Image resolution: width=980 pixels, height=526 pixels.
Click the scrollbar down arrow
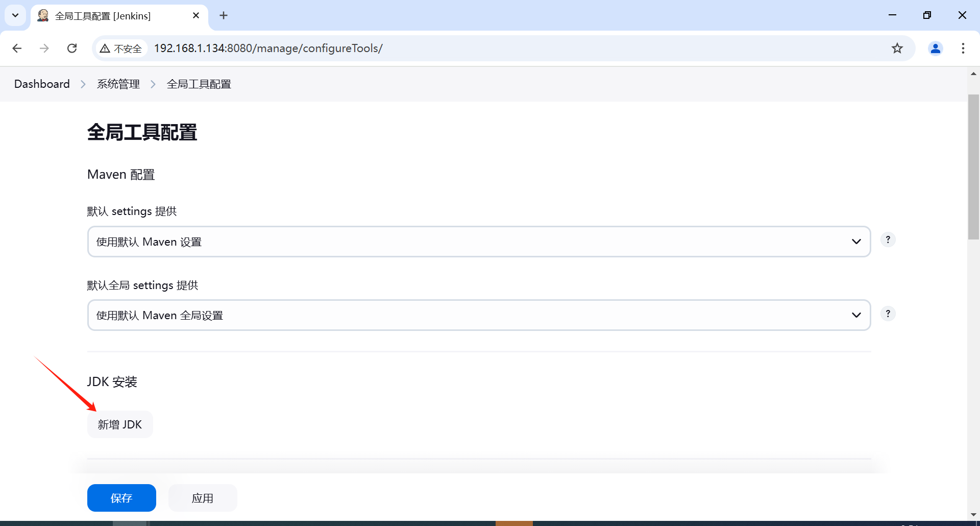pos(973,514)
